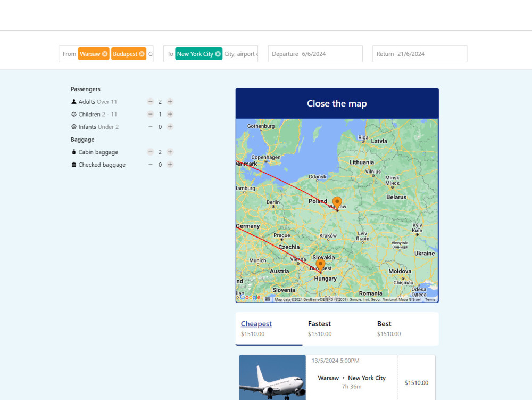532x400 pixels.
Task: Focus the To city, airport input
Action: 240,54
